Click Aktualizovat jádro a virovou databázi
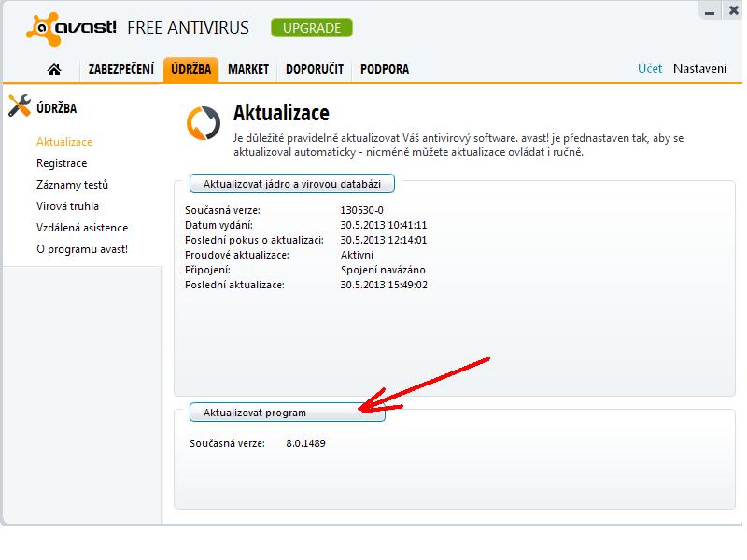 (292, 184)
